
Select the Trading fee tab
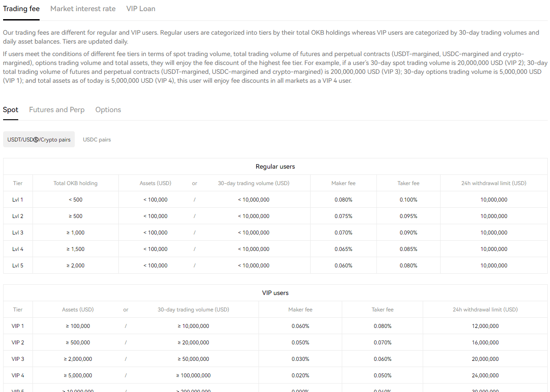[21, 9]
